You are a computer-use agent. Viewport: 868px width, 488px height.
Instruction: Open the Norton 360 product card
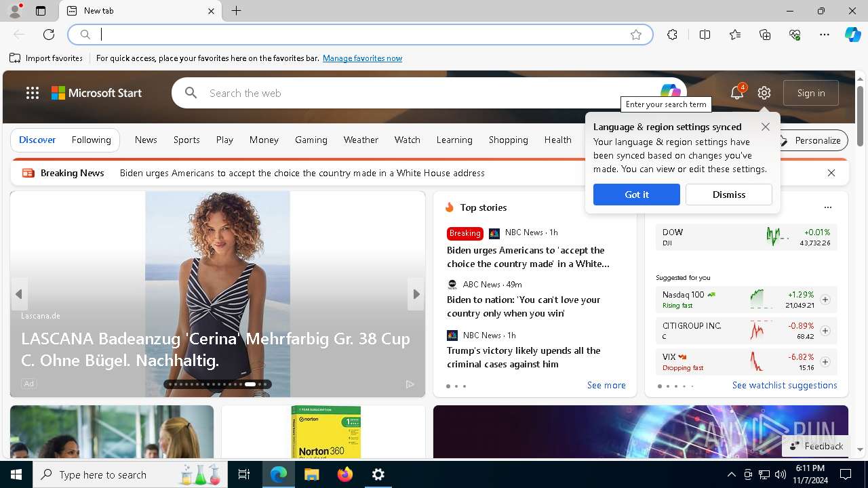click(323, 432)
